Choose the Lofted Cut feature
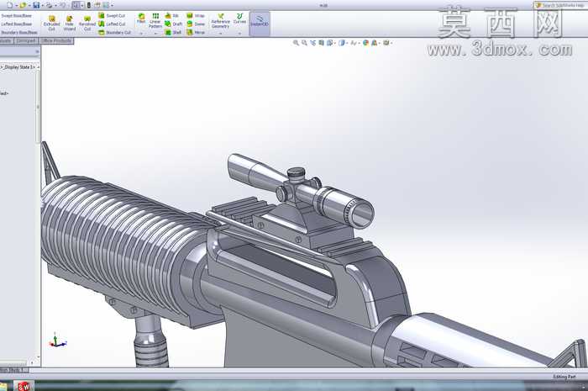The image size is (588, 391). pos(112,24)
